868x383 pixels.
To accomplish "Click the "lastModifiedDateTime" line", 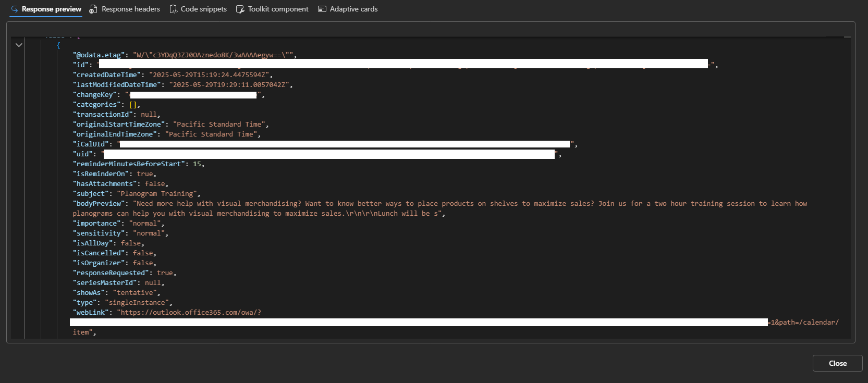I will [x=182, y=85].
